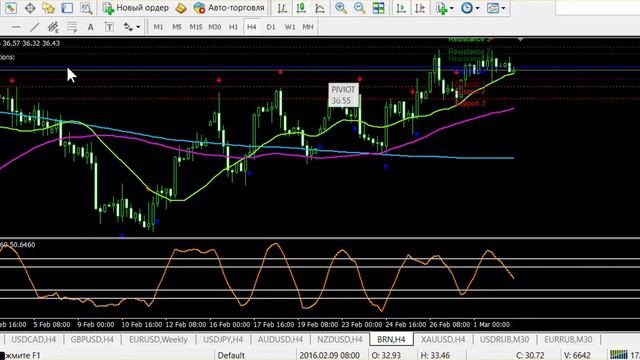The image size is (640, 360).
Task: Expand the Periods dropdown arrow
Action: [x=477, y=8]
